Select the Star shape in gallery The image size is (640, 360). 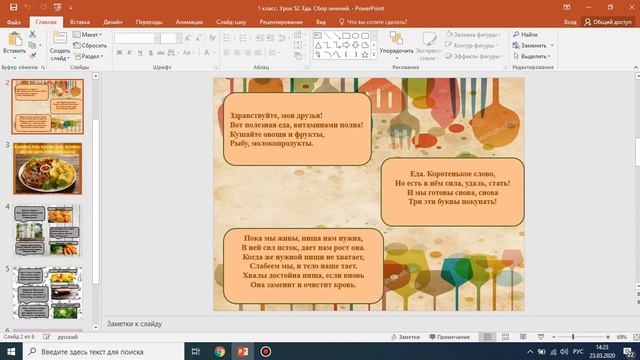365,54
